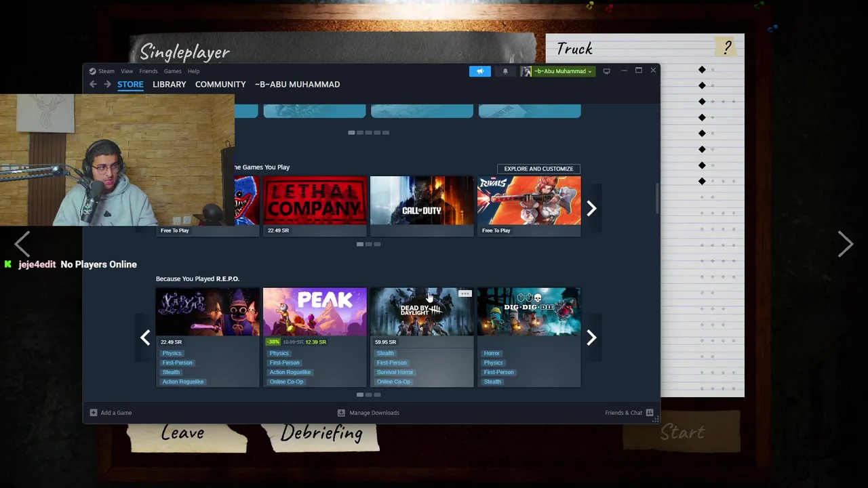Go back with the Steam back arrow
The width and height of the screenshot is (868, 488).
93,85
